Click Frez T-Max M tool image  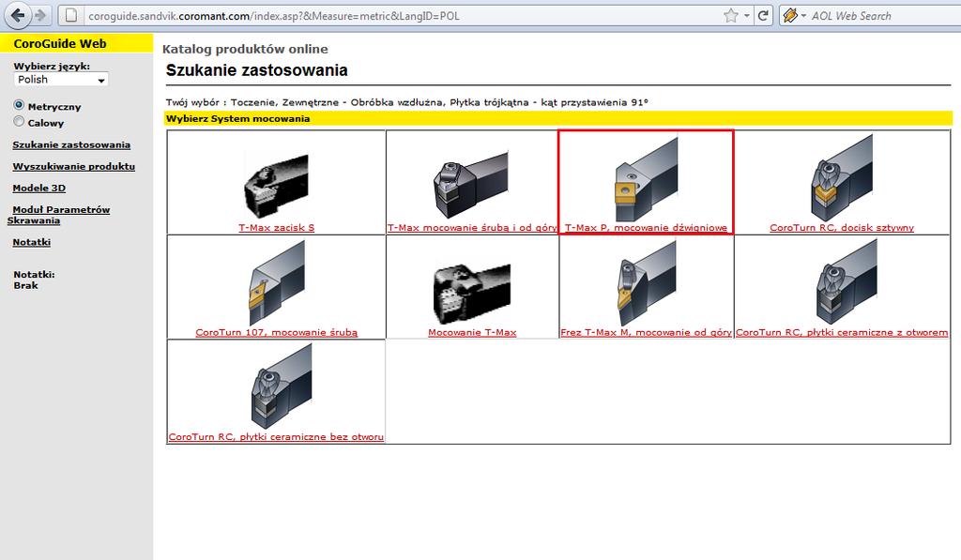click(x=647, y=283)
